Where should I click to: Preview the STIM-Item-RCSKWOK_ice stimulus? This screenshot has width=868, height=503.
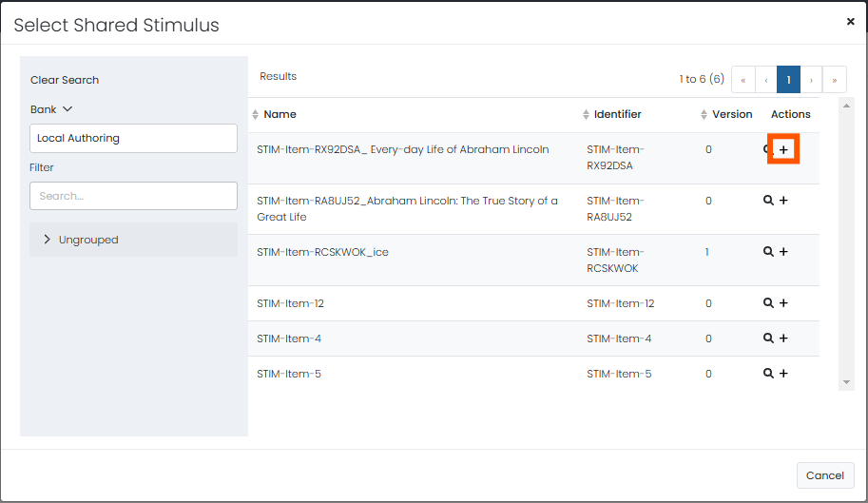768,252
